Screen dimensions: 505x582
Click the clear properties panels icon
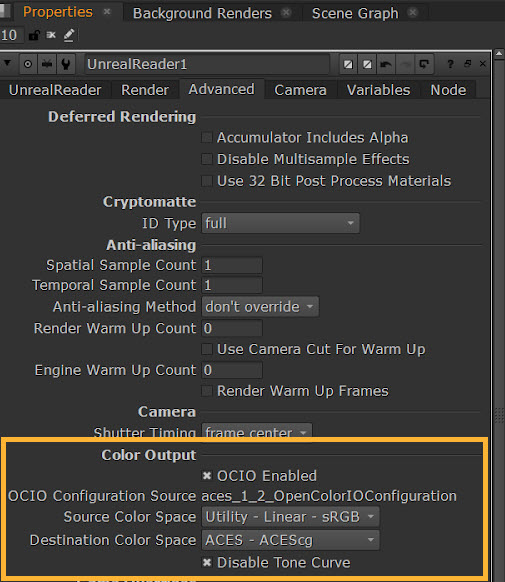click(x=51, y=35)
